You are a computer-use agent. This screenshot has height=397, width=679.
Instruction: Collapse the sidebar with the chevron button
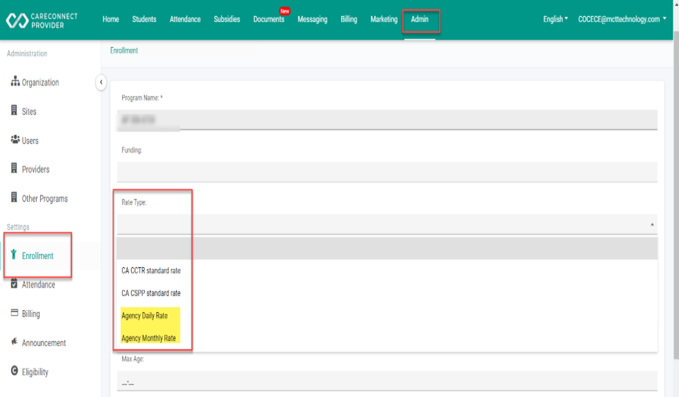click(x=101, y=82)
